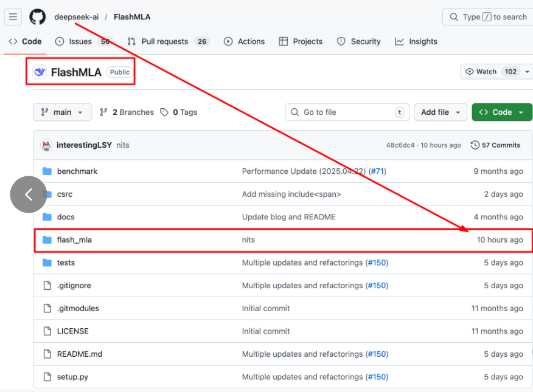Open the green Code dropdown
Image resolution: width=533 pixels, height=392 pixels.
coord(501,112)
